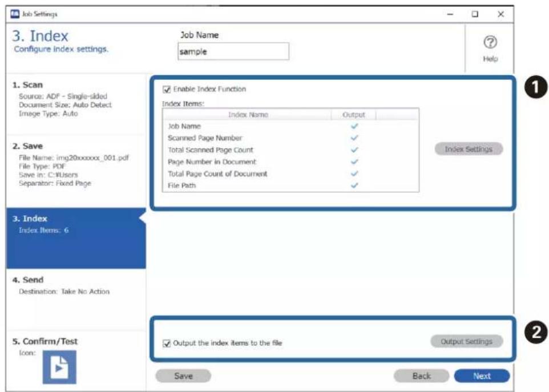Click the Next button
Viewport: 549px width, 392px height.
tap(482, 376)
